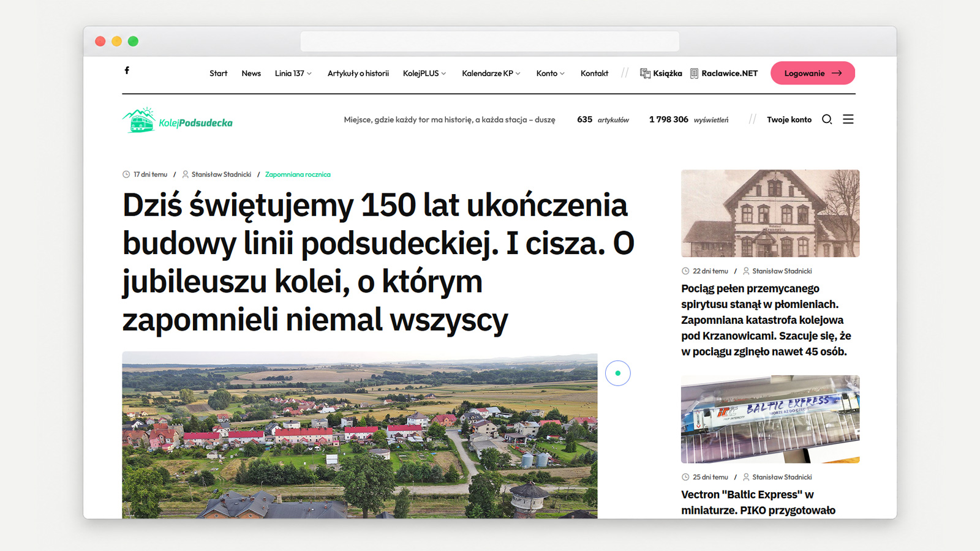Open the Facebook page icon

point(127,70)
